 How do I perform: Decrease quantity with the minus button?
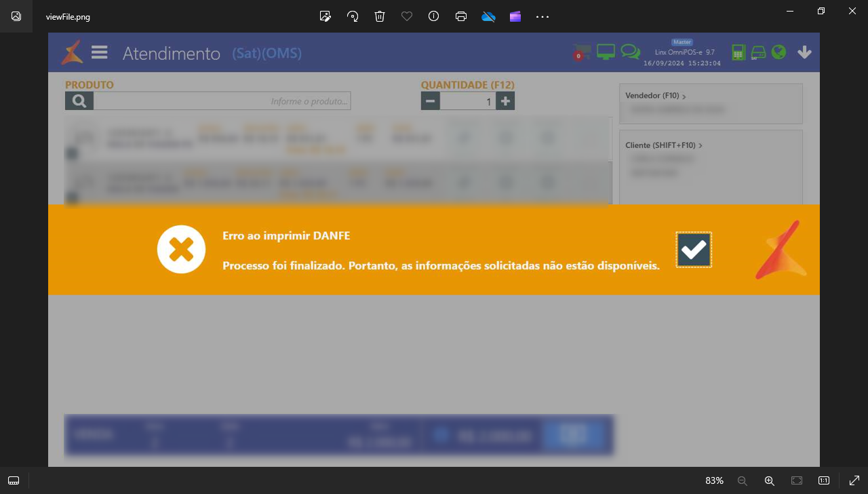(x=430, y=101)
